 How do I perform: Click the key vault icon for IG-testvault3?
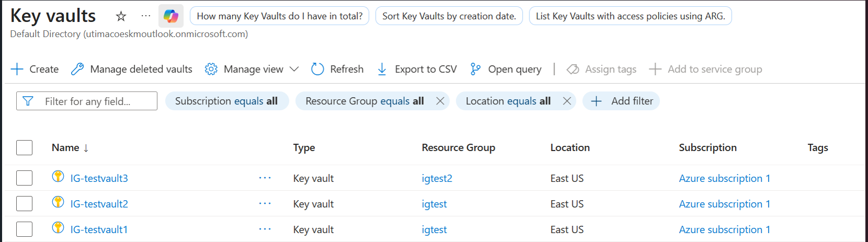58,176
